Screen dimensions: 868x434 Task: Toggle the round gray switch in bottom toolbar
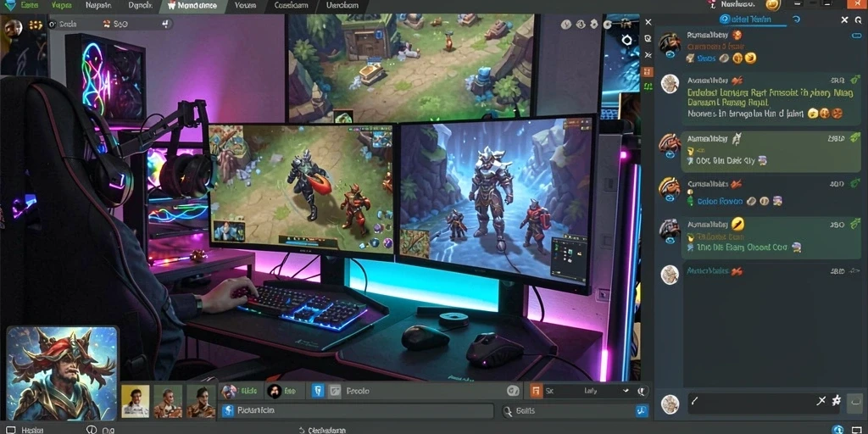pos(513,392)
